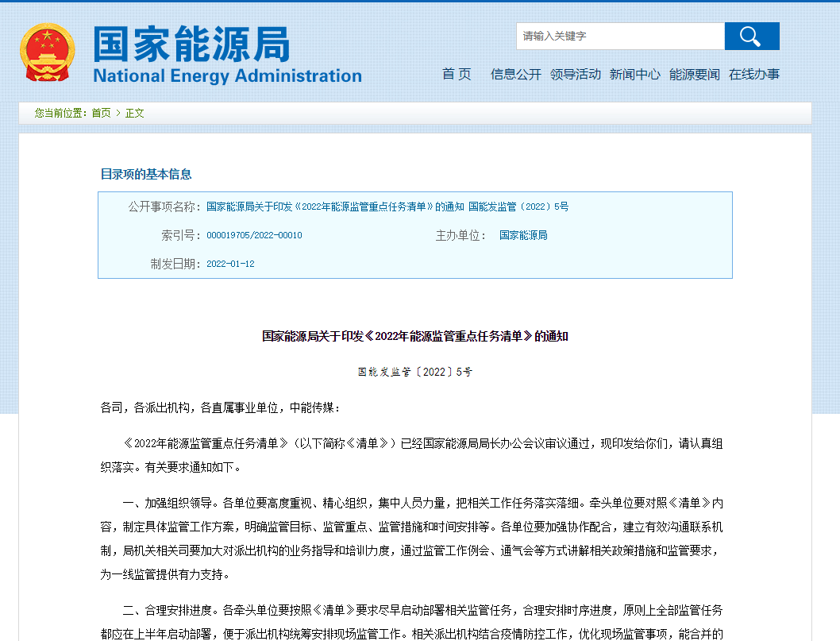This screenshot has height=641, width=840.
Task: Click the 制发日期 label
Action: (175, 264)
